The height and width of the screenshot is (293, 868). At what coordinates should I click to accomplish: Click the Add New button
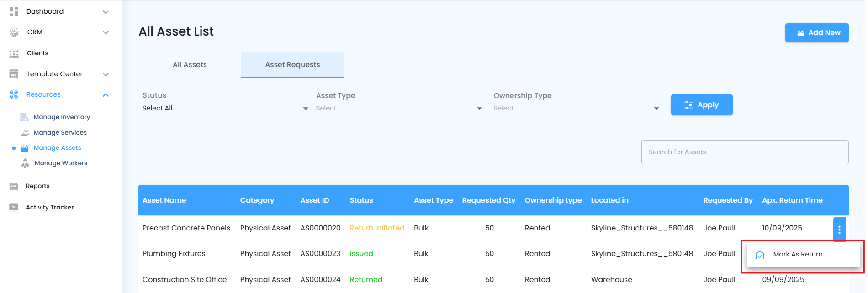pyautogui.click(x=817, y=33)
